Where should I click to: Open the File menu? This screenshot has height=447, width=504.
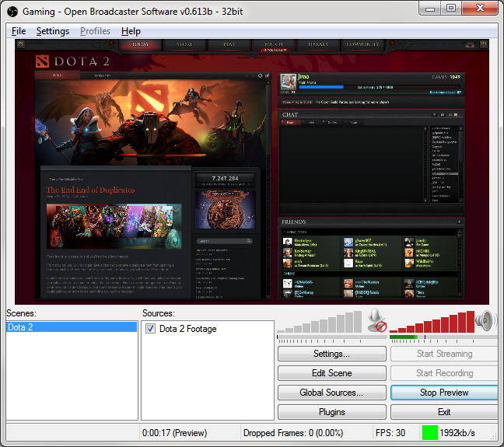coord(19,31)
